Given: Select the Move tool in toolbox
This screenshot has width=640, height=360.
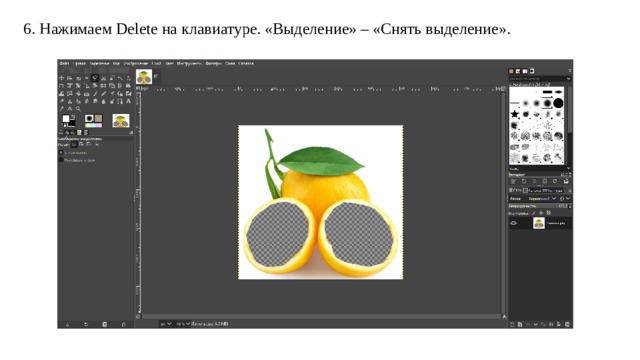Looking at the screenshot, I should pyautogui.click(x=61, y=78).
